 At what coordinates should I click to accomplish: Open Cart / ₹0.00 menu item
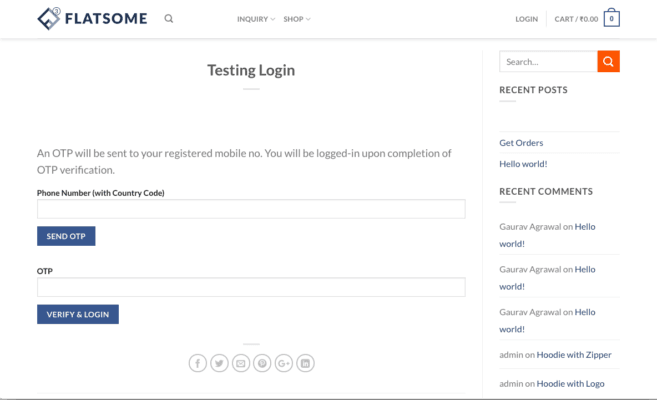576,19
